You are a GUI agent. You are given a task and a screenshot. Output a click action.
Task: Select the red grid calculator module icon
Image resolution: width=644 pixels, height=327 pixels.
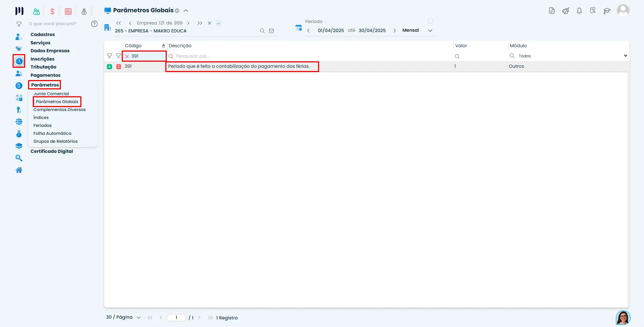click(68, 12)
